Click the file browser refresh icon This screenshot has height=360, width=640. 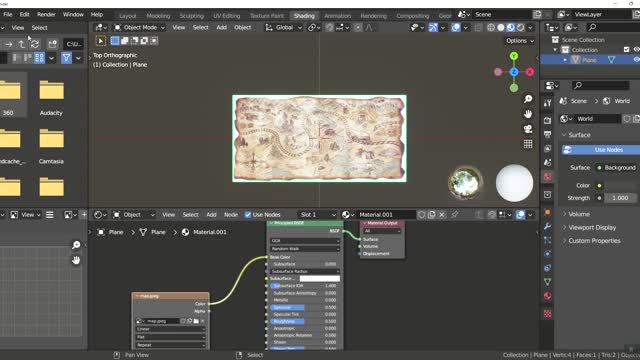(x=35, y=44)
